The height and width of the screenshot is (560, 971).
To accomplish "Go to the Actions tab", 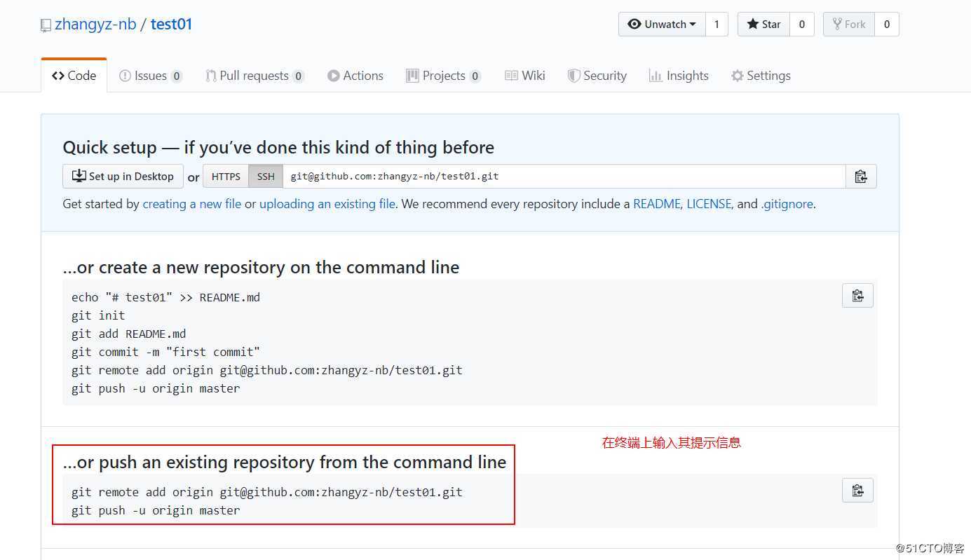I will [355, 76].
